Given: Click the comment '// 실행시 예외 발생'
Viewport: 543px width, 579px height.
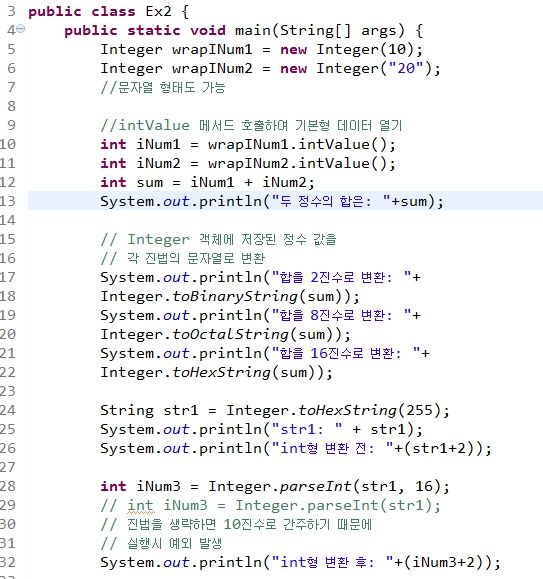Looking at the screenshot, I should point(161,544).
